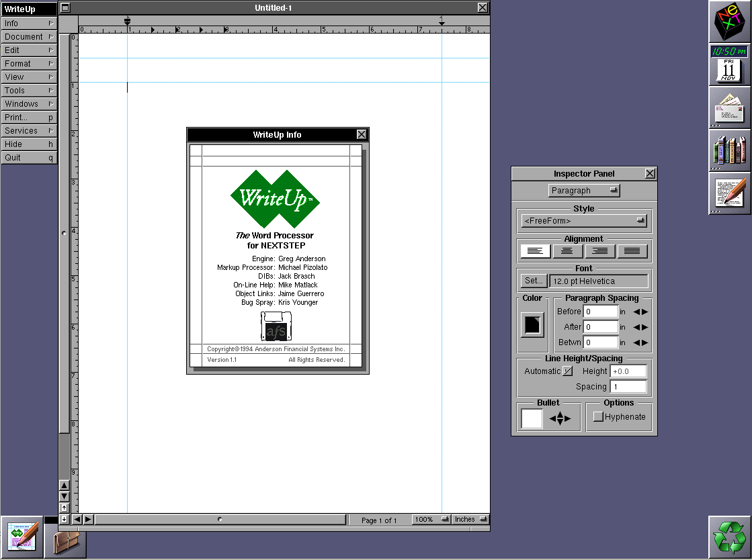The width and height of the screenshot is (752, 560).
Task: Click in the Before spacing field
Action: pos(601,312)
